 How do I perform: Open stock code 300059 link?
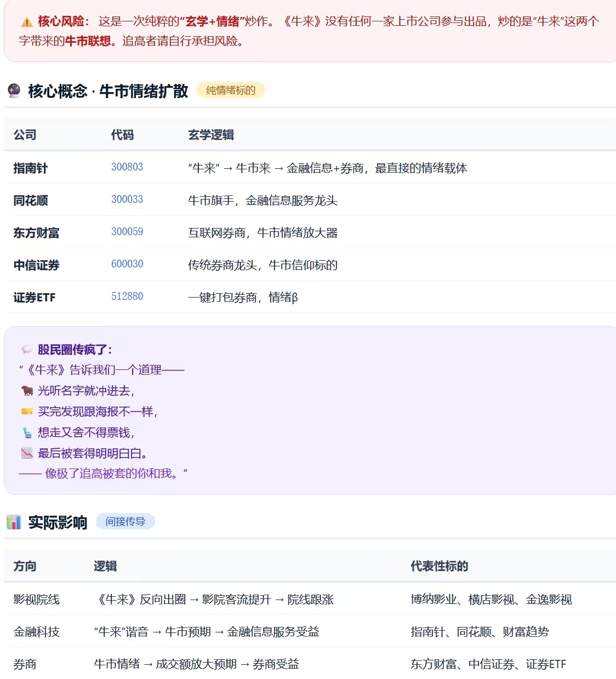coord(127,232)
